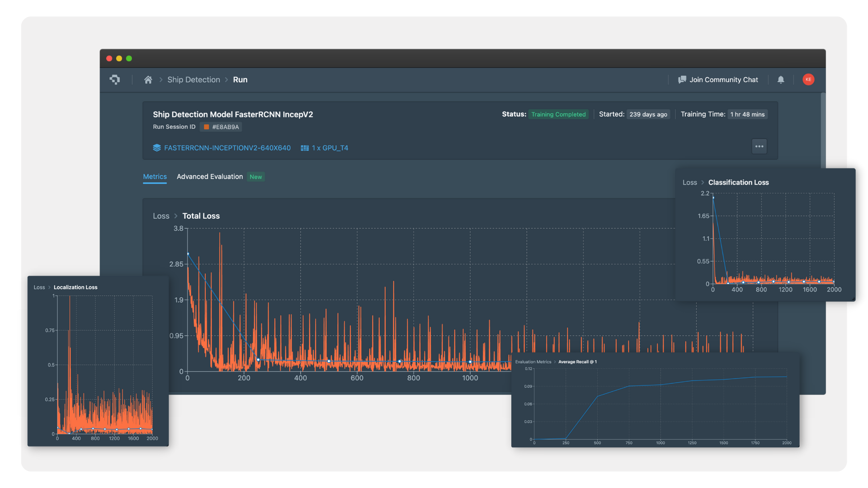Viewport: 868px width, 488px height.
Task: Switch to the Metrics tab
Action: point(155,177)
